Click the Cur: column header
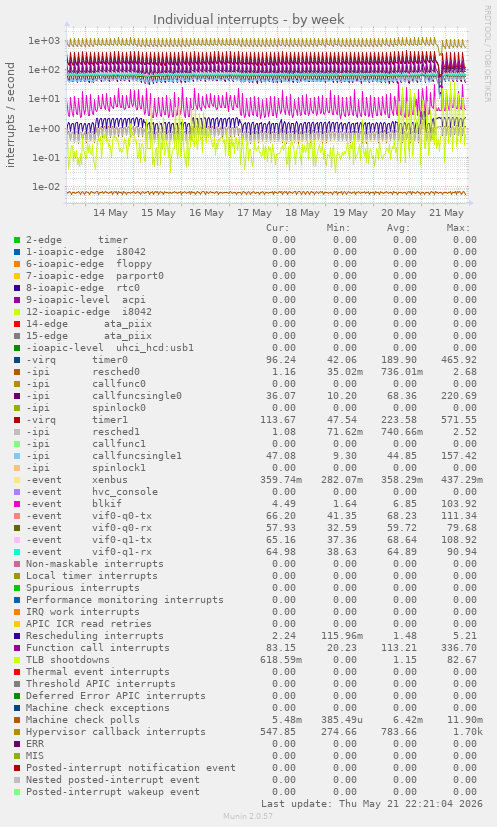The width and height of the screenshot is (497, 827). pos(278,228)
